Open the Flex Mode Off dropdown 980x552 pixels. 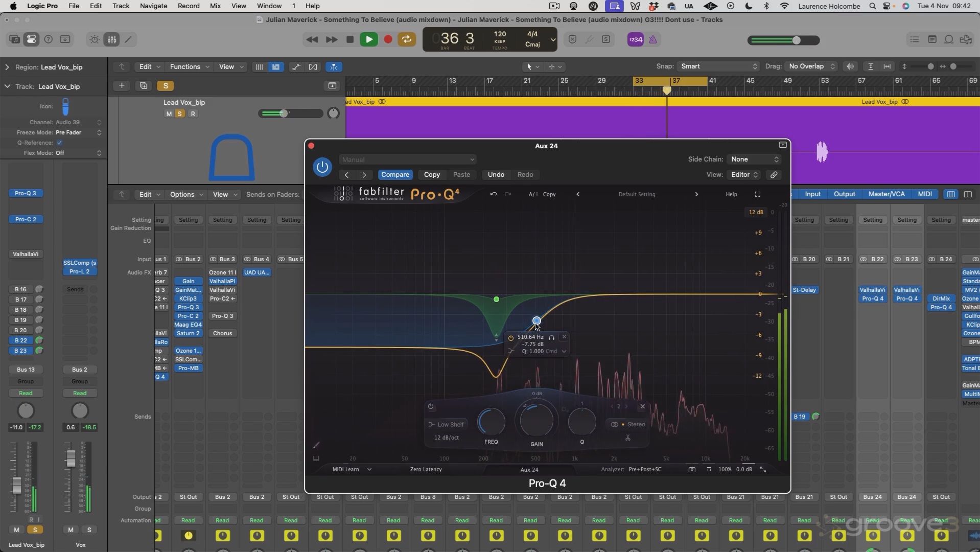pyautogui.click(x=79, y=153)
